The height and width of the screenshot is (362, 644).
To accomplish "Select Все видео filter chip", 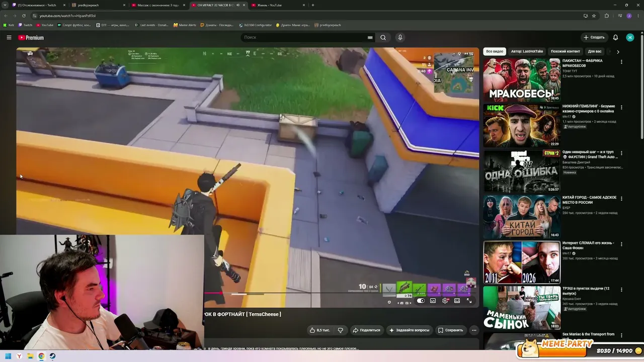I will [x=495, y=51].
